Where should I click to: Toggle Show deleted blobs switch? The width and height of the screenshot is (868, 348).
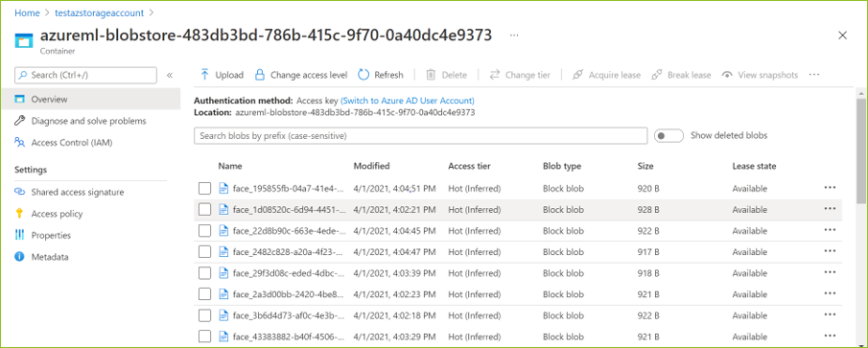tap(669, 135)
